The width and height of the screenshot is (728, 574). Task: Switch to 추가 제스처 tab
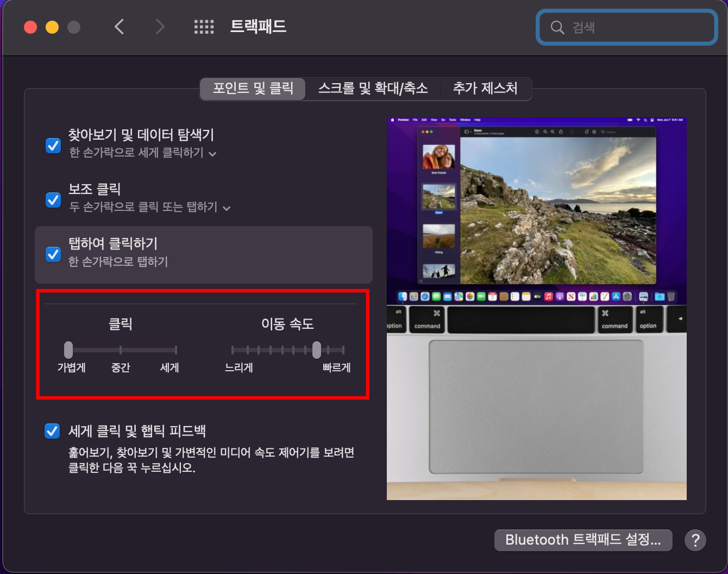(x=485, y=89)
